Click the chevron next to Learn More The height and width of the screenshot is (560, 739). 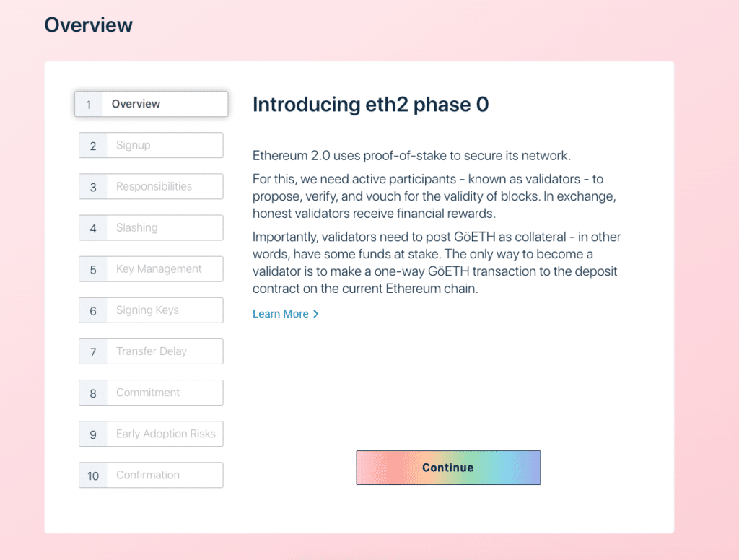click(x=316, y=314)
